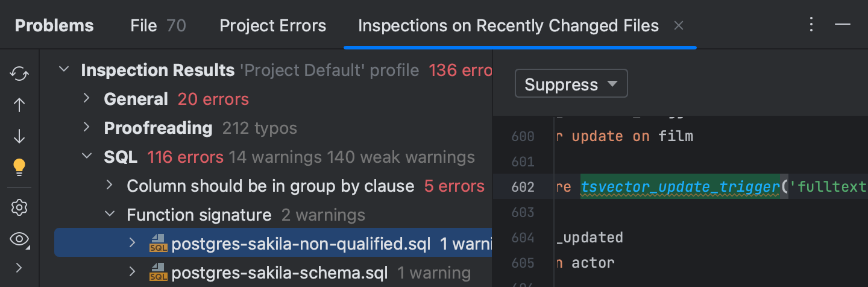Click tsvector_update_trigger link in code preview
The width and height of the screenshot is (868, 287).
tap(681, 187)
